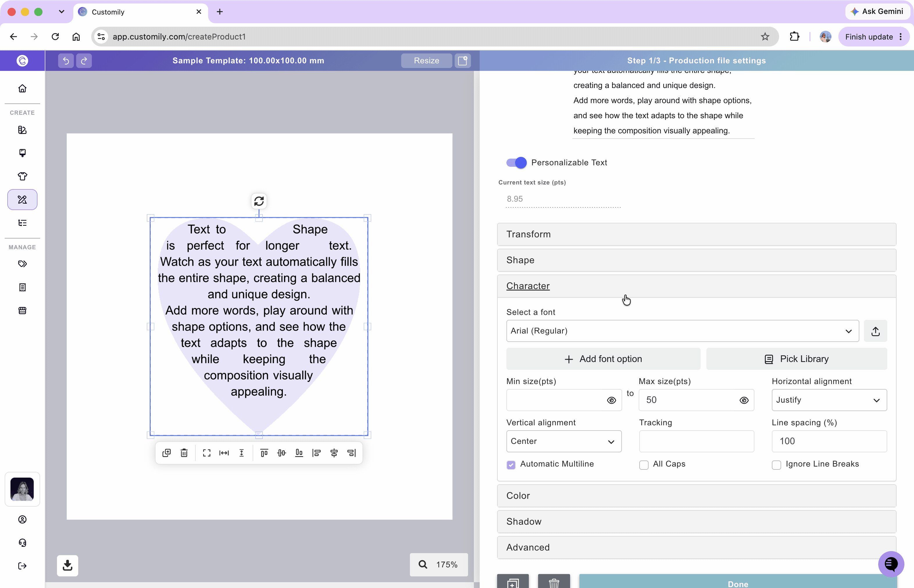Click the undo arrow in the header

66,60
